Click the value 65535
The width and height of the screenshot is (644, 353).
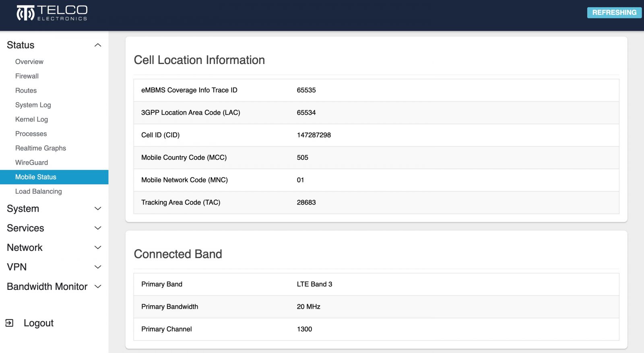click(x=306, y=90)
